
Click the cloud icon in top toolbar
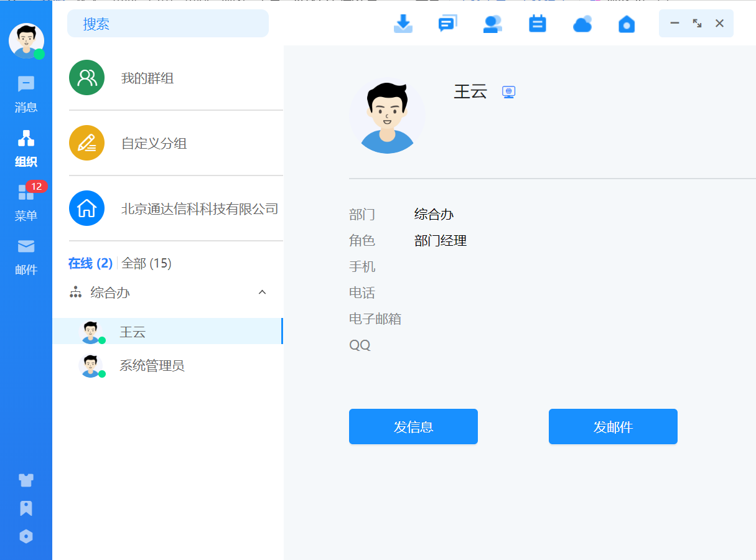click(582, 24)
